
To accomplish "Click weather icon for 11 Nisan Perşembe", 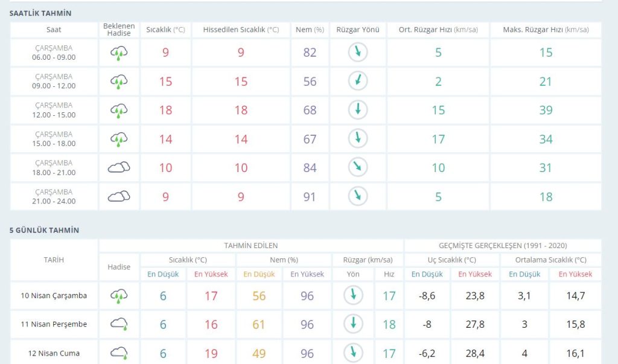I will tap(119, 325).
